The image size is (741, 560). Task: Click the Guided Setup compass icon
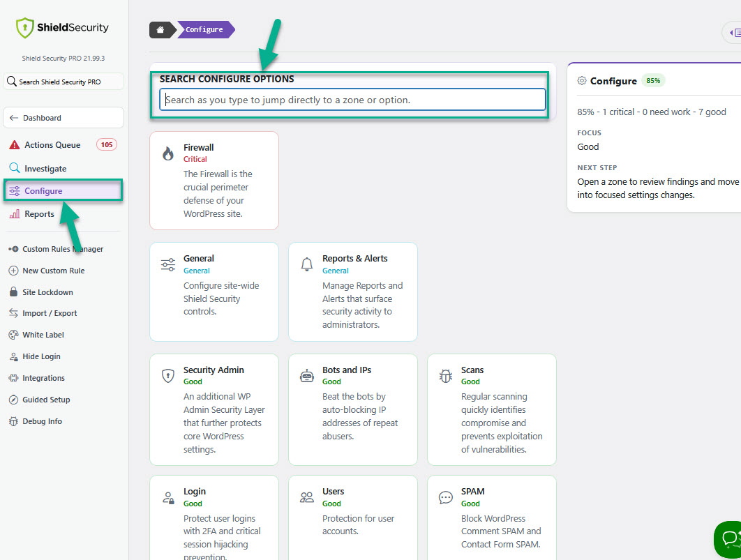tap(13, 400)
